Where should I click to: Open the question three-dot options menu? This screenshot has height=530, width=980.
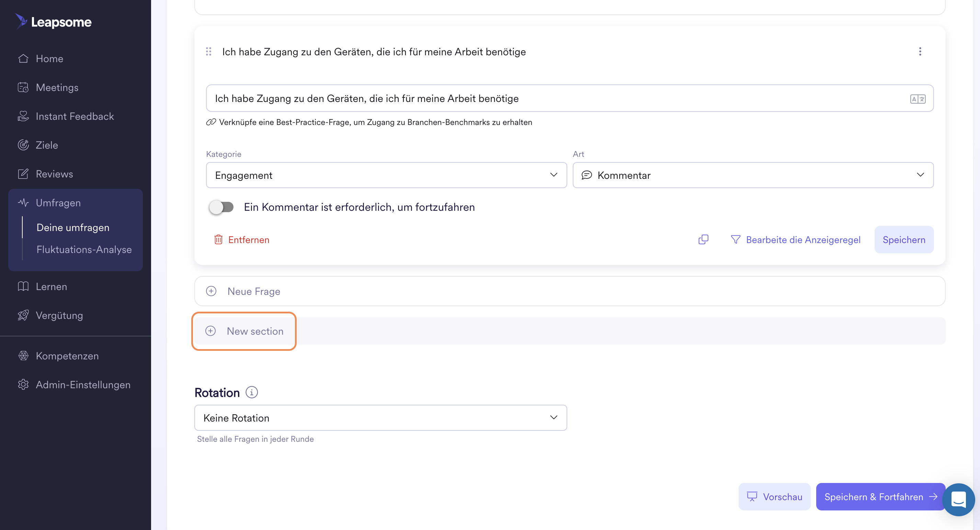[x=920, y=51]
